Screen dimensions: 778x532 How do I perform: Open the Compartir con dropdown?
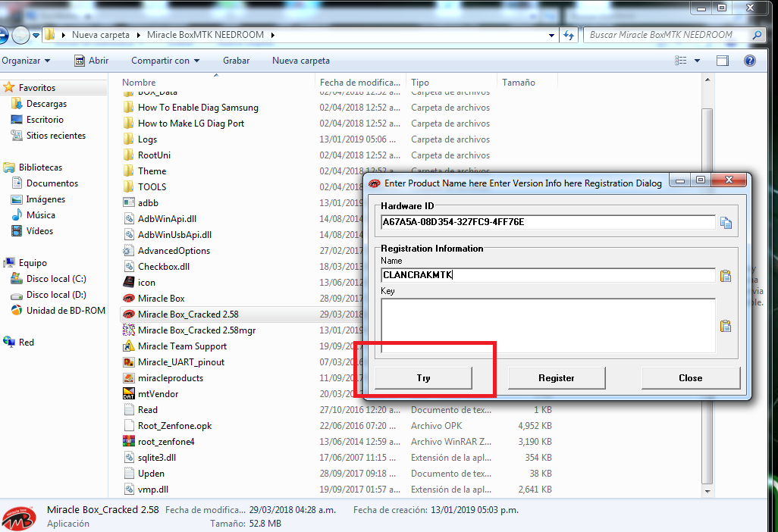pyautogui.click(x=164, y=60)
